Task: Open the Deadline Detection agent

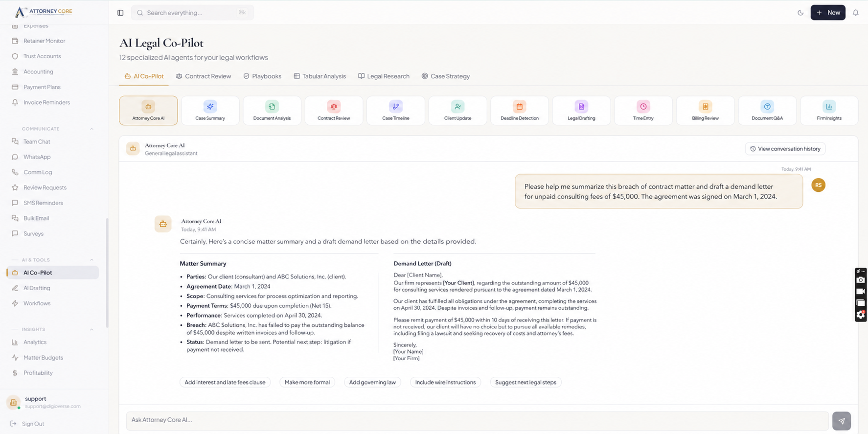Action: (520, 111)
